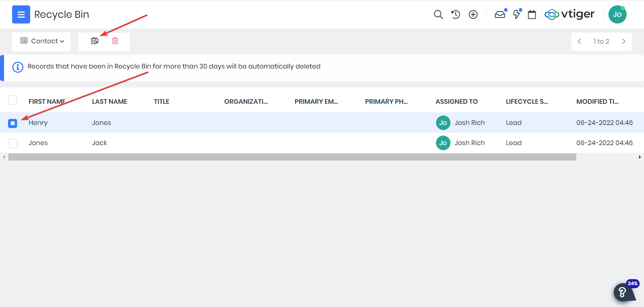This screenshot has height=307, width=644.
Task: Check the Jones Jack row checkbox
Action: click(12, 143)
